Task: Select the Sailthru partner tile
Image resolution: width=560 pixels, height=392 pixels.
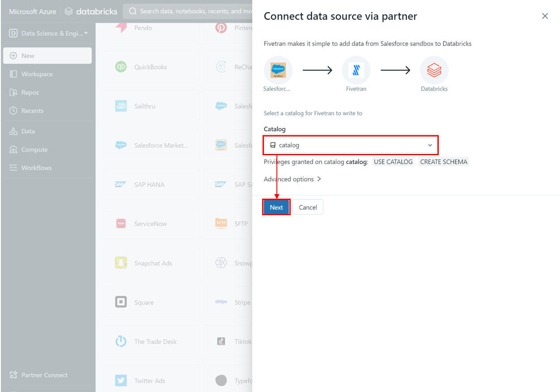Action: pyautogui.click(x=151, y=106)
